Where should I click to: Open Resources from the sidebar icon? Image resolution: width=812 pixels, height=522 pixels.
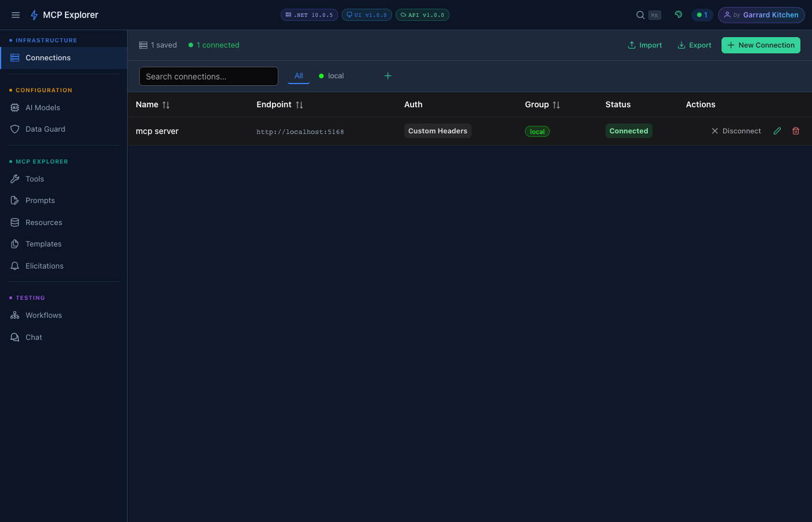[15, 222]
